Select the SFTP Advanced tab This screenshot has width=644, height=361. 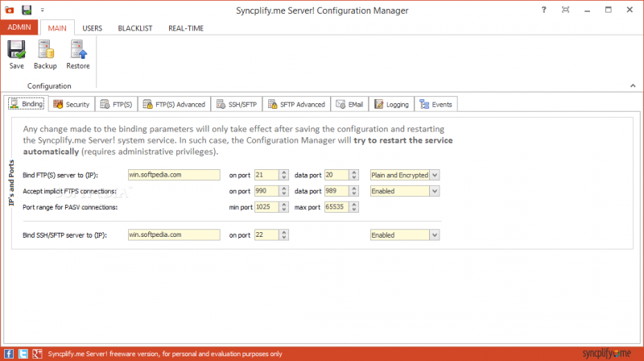click(296, 105)
